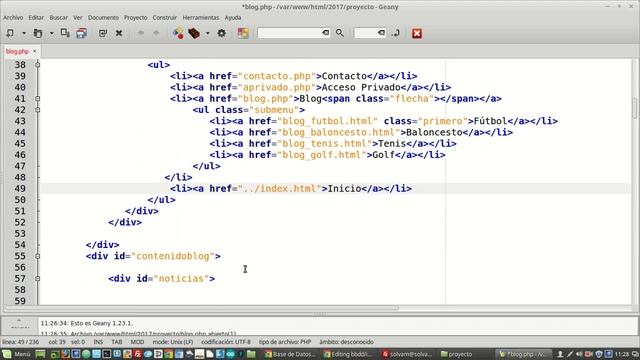This screenshot has height=360, width=640.
Task: Collapse the contenidoblog fold at line 55
Action: coord(38,256)
